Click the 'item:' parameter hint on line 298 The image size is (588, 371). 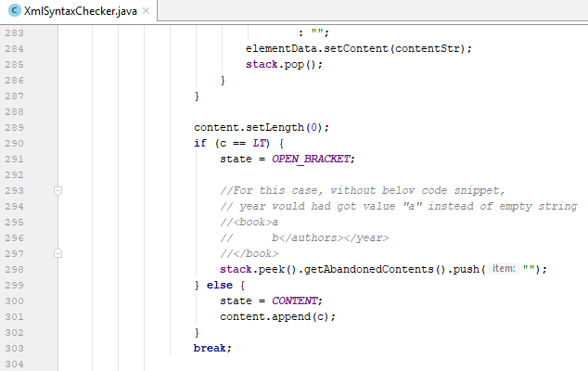pos(504,269)
